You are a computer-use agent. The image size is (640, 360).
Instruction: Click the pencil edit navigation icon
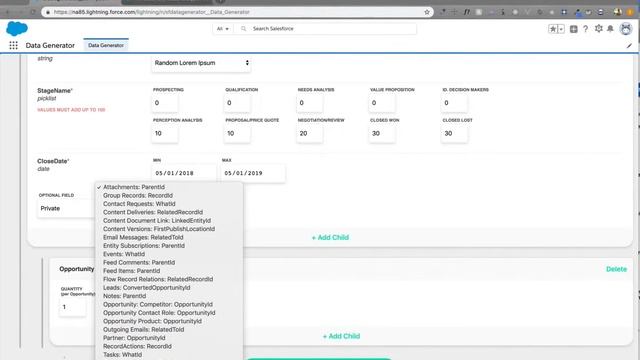pos(629,46)
